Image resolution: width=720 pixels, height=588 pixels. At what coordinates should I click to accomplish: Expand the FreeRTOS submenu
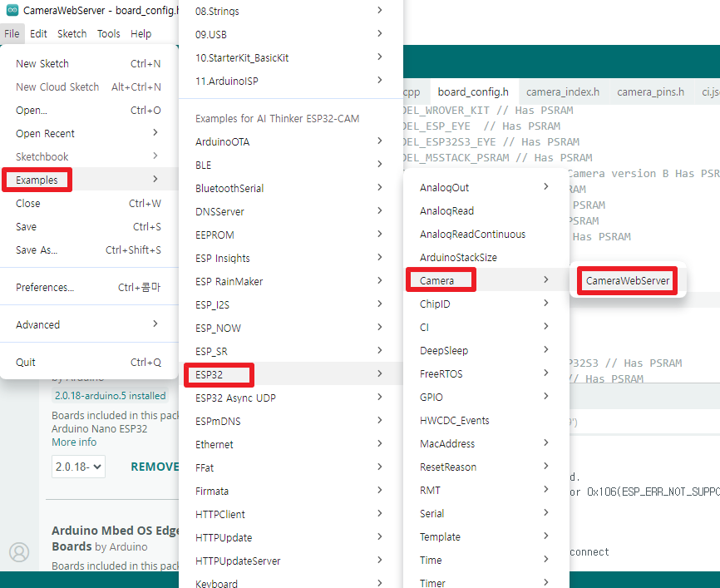(x=486, y=373)
